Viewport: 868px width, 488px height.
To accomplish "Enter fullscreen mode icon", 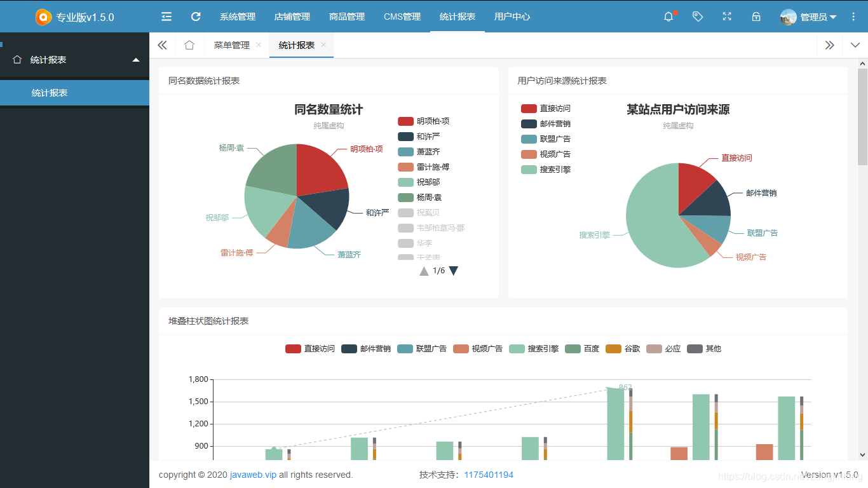I will [727, 17].
